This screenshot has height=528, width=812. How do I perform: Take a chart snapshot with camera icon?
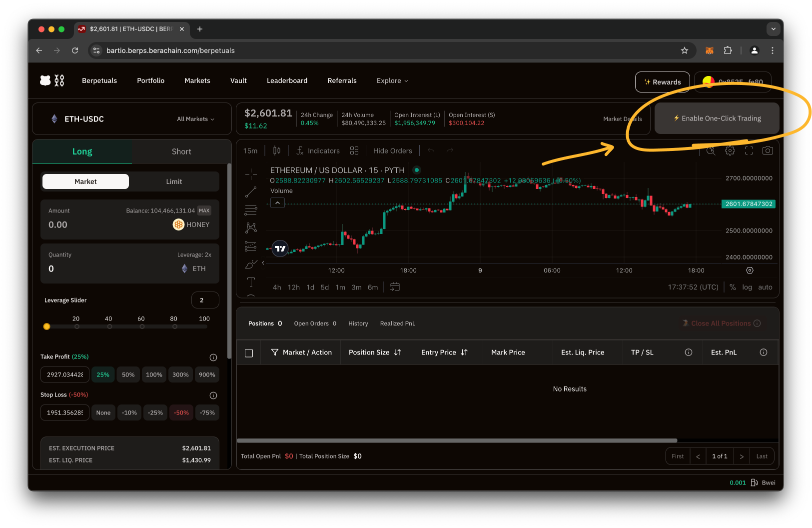click(x=768, y=150)
